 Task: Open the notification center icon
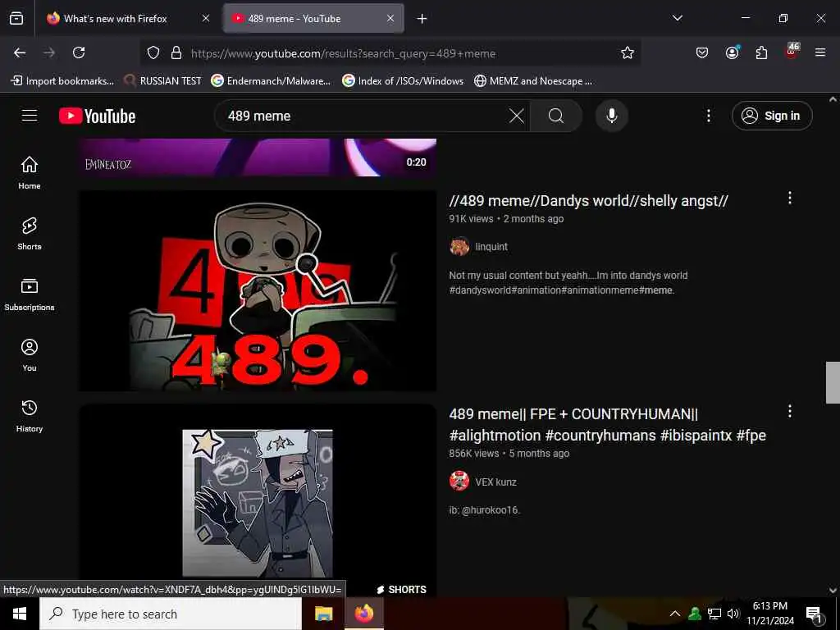pos(815,614)
